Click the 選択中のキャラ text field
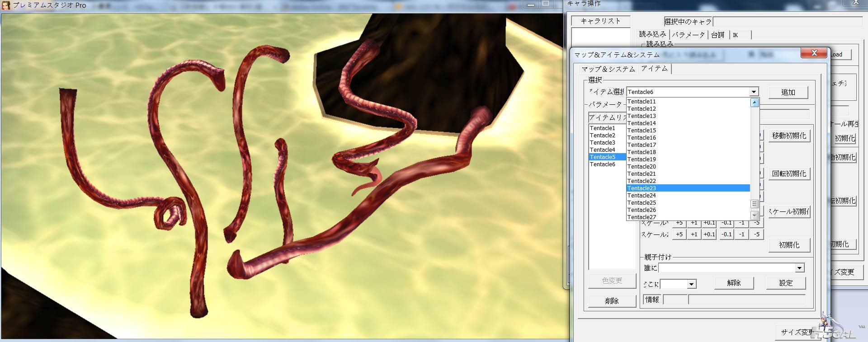868x342 pixels. coord(787,22)
